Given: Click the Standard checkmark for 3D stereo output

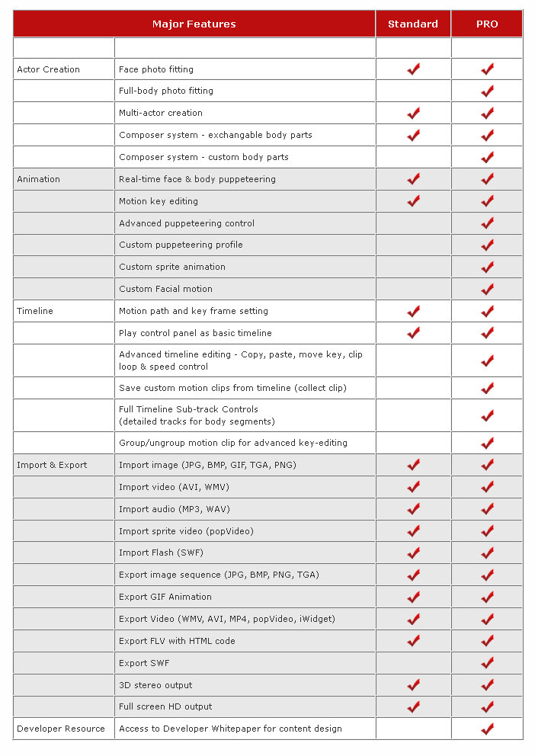Looking at the screenshot, I should 414,685.
